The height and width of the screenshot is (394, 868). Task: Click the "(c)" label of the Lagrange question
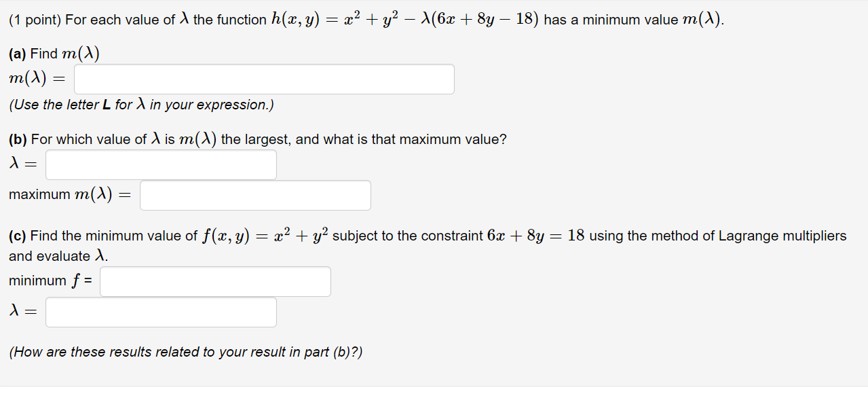click(x=18, y=236)
